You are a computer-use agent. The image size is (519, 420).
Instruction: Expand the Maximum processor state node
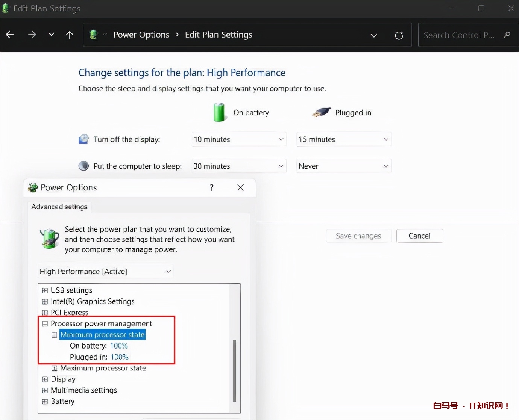[55, 368]
